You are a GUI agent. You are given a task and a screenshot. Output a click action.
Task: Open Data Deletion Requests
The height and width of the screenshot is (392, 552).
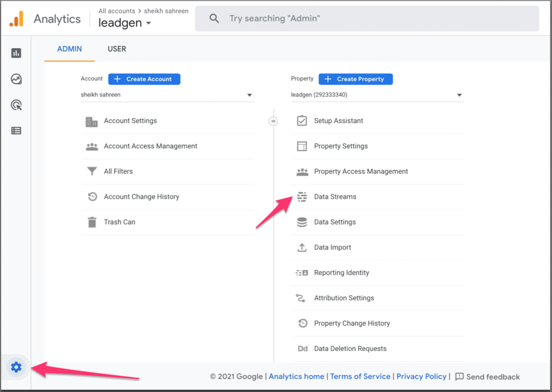pos(378,349)
